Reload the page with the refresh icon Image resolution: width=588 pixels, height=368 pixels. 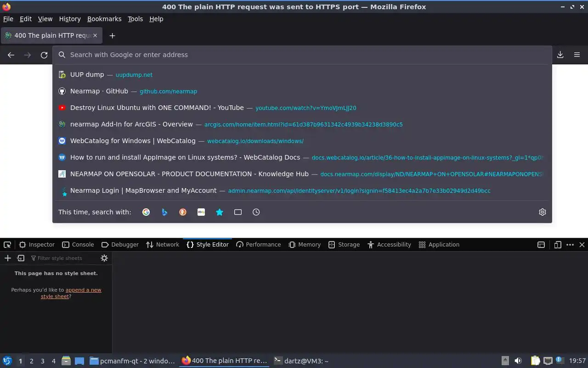pyautogui.click(x=44, y=55)
